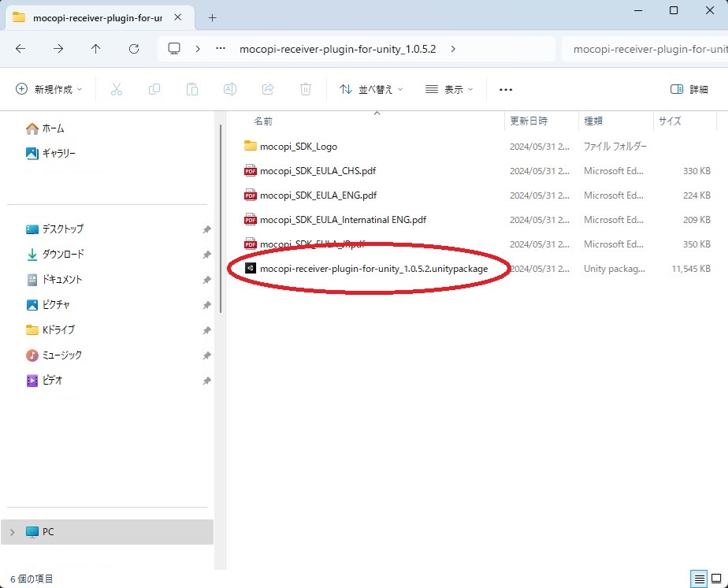The width and height of the screenshot is (728, 588).
Task: Click the Rename icon in toolbar
Action: [230, 89]
